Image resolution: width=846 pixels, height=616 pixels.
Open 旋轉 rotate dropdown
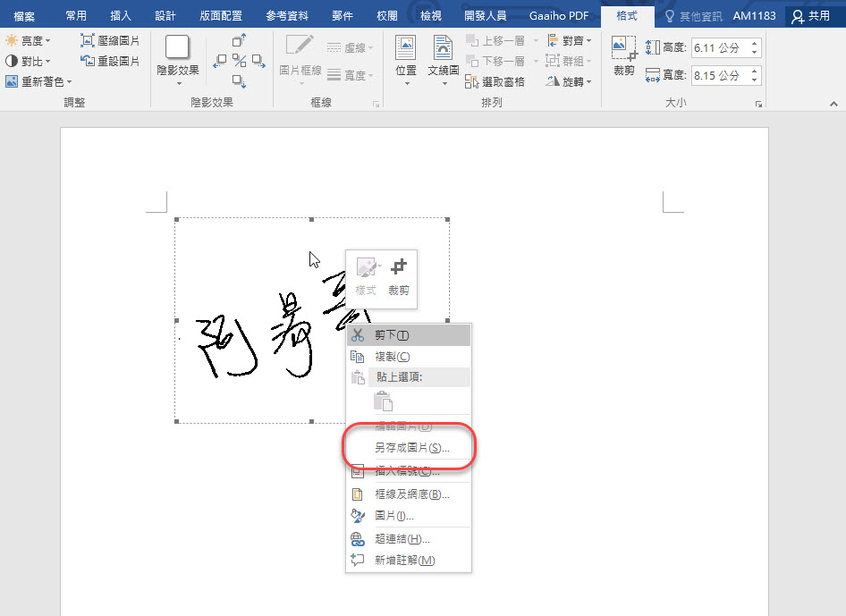tap(569, 81)
